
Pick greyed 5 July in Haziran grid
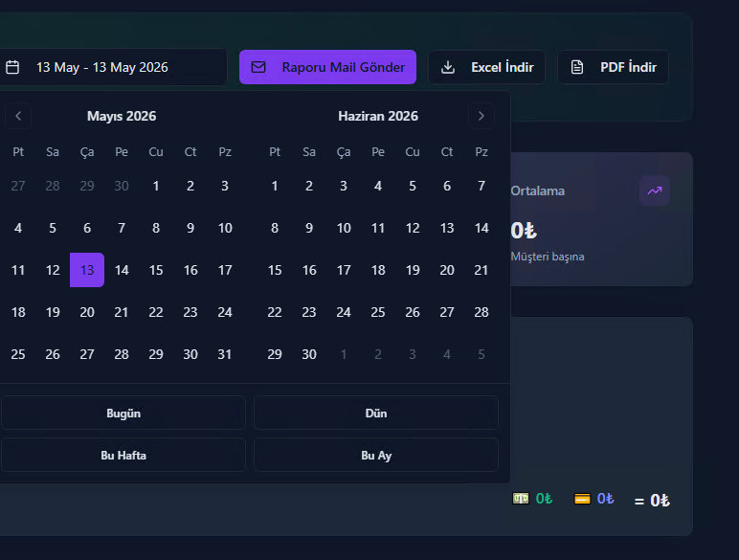(x=481, y=354)
